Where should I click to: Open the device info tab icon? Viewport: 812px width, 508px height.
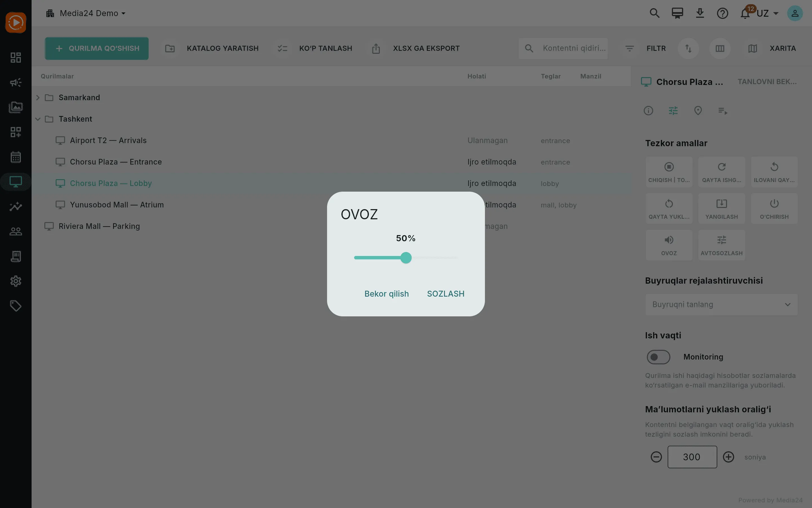click(648, 111)
